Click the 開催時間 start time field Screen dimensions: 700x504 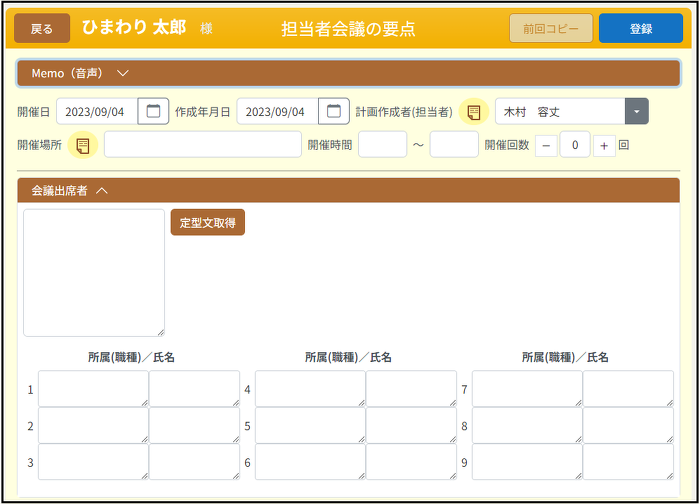(x=382, y=145)
